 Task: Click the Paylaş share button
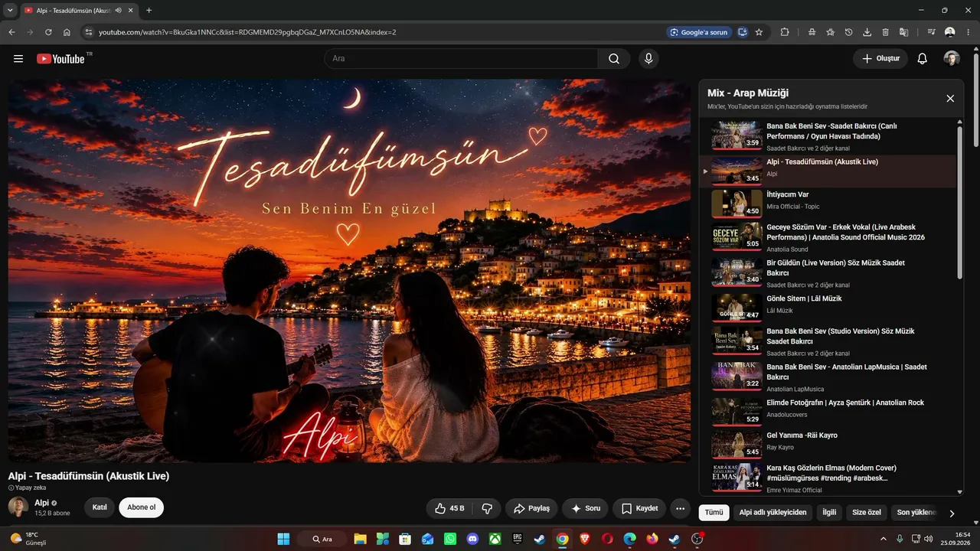pyautogui.click(x=531, y=508)
